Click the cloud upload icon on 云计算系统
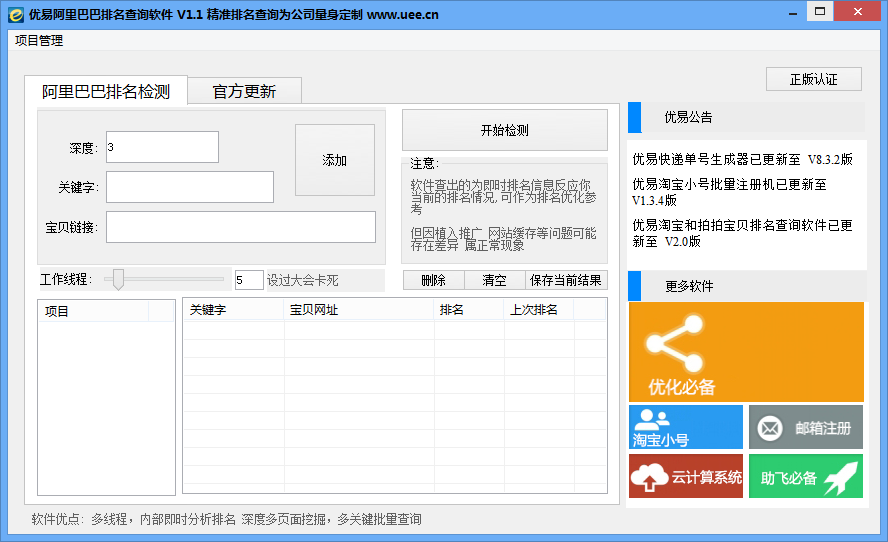Screen dimensions: 888x542 pos(650,477)
